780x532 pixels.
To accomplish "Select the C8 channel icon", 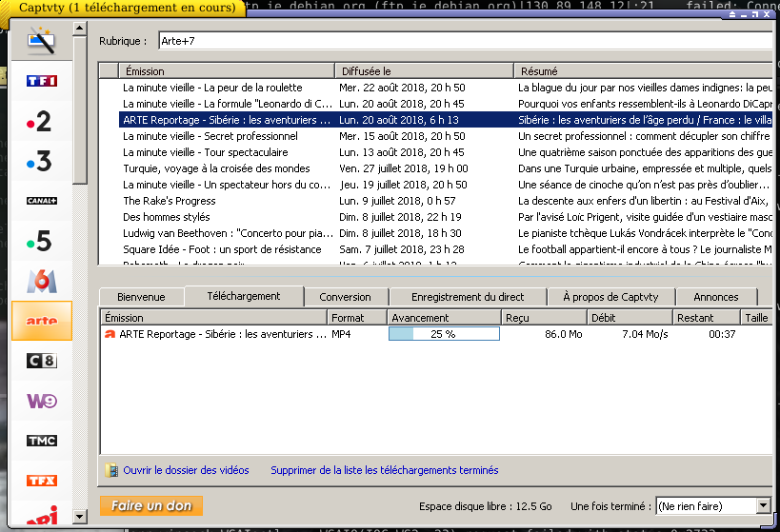I will coord(42,361).
